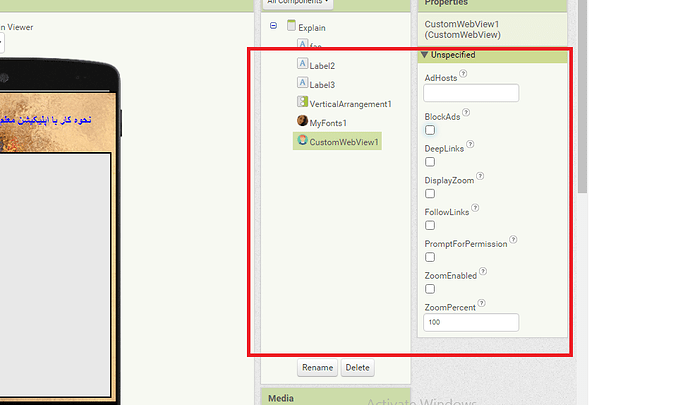Click the help icon next to AdHosts
Screen dimensions: 690x405
tap(463, 74)
